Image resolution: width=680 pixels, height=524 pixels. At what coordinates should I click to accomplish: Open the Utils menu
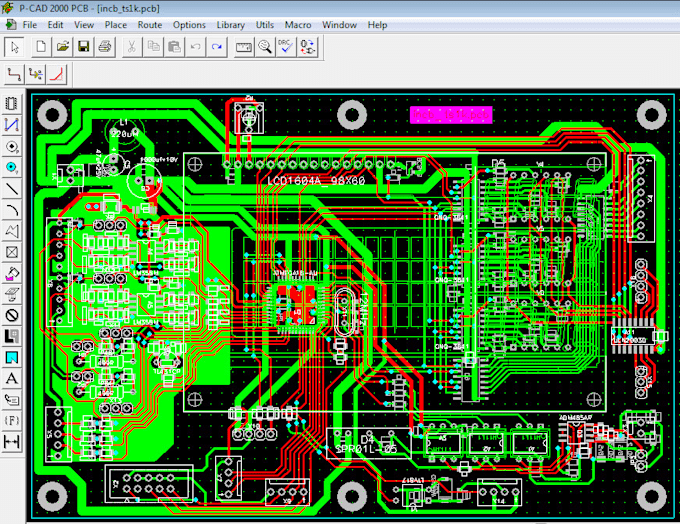pos(265,25)
